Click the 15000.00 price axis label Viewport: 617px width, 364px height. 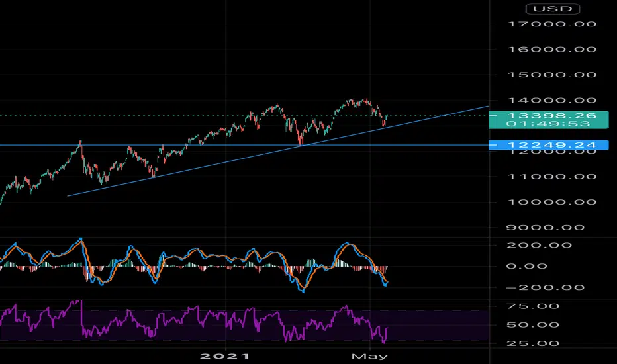click(x=551, y=75)
